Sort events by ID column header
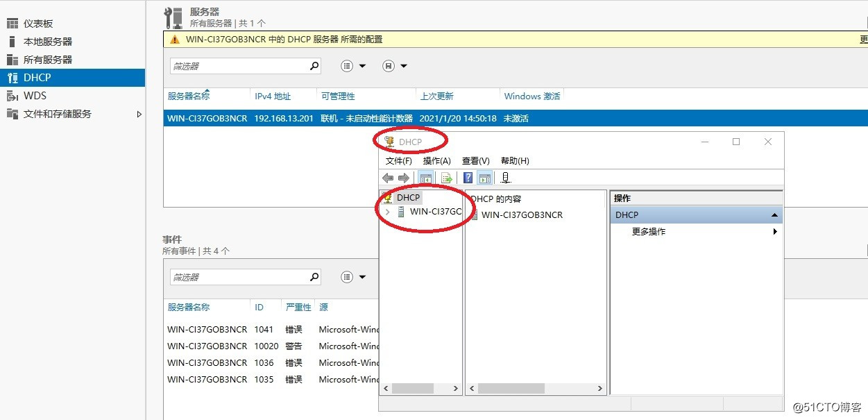868x420 pixels. (x=259, y=308)
